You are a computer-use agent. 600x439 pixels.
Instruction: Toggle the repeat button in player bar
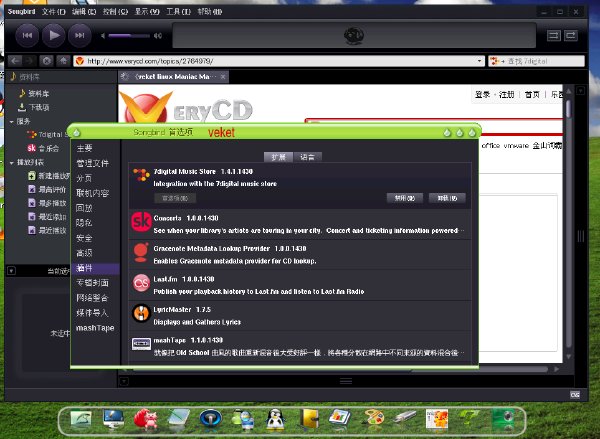[x=571, y=36]
